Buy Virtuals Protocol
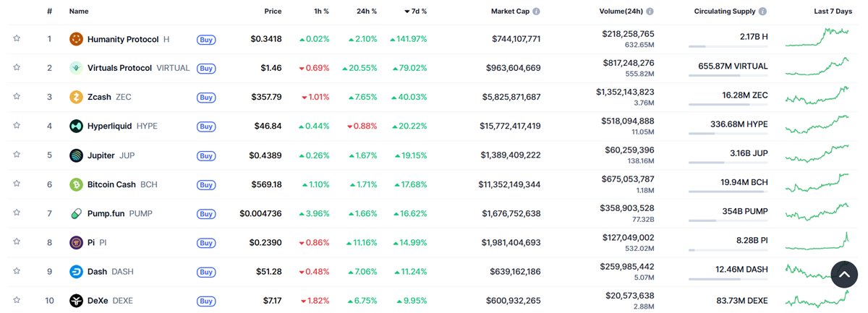The width and height of the screenshot is (868, 313). (206, 68)
